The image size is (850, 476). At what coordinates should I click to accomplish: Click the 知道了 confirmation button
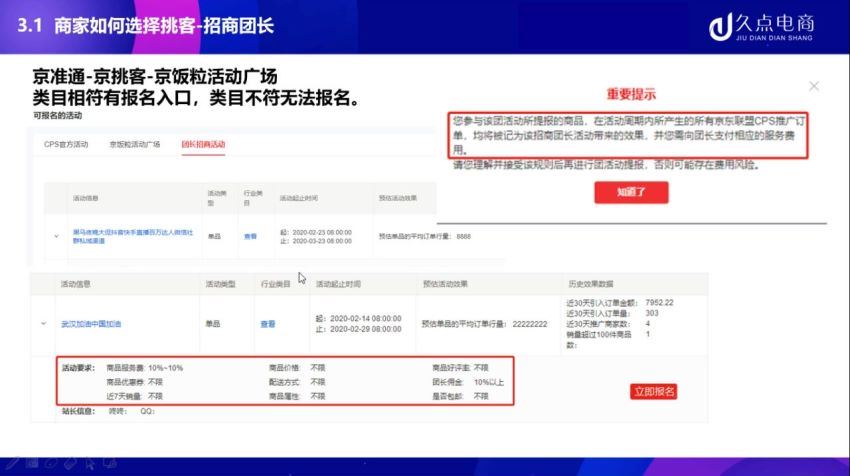[631, 192]
